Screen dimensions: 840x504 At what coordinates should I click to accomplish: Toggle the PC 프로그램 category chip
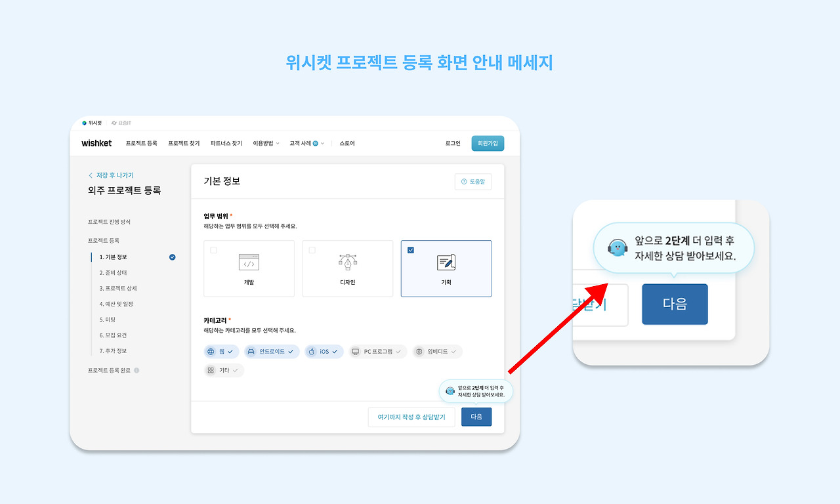(x=377, y=352)
